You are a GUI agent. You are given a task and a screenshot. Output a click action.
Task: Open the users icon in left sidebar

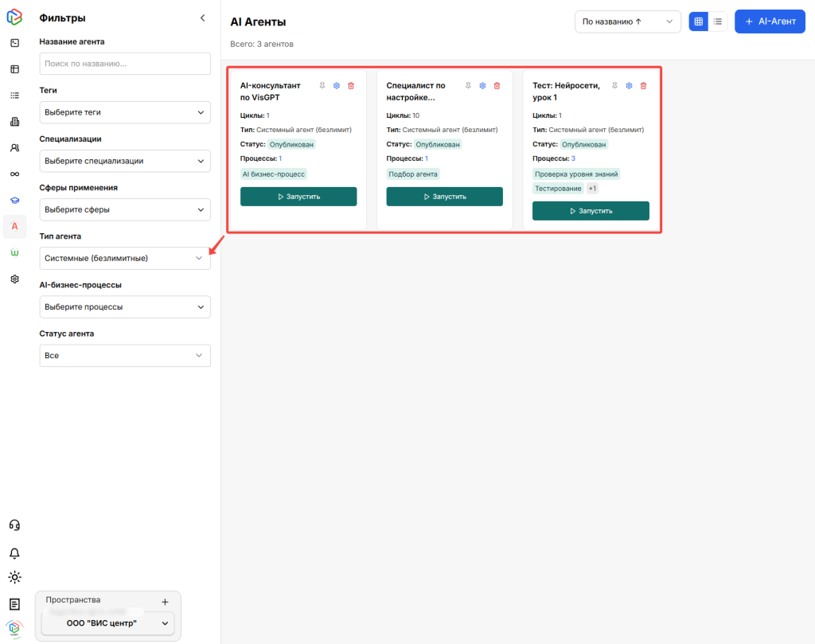tap(14, 148)
